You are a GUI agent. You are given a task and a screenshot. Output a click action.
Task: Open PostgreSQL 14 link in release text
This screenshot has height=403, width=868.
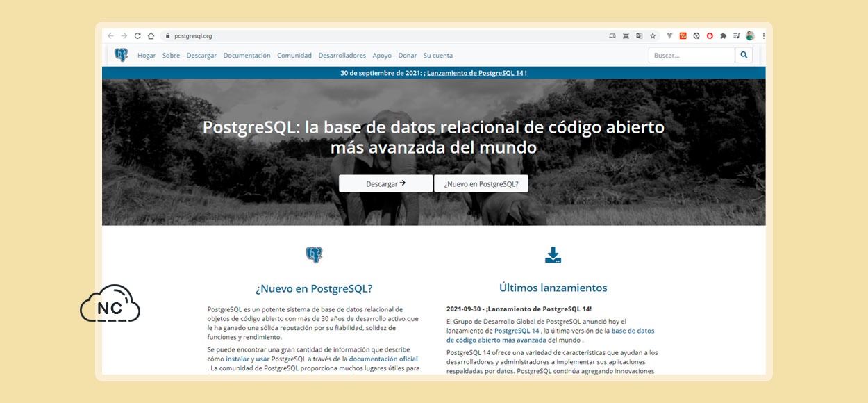pos(517,331)
